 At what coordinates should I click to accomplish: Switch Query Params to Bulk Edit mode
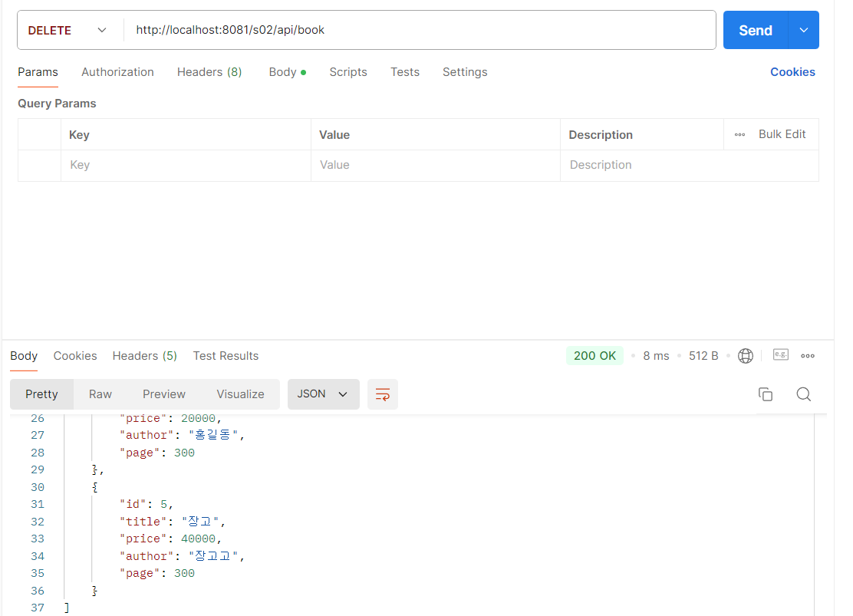tap(782, 134)
